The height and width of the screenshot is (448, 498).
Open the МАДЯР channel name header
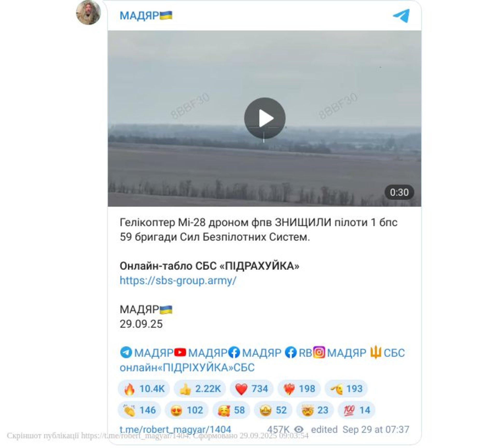pos(146,16)
